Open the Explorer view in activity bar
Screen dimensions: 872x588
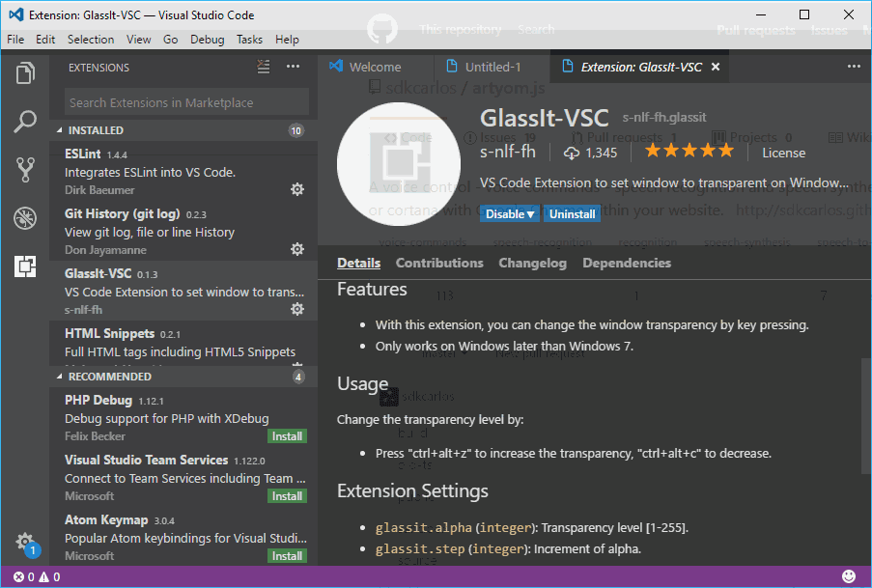click(x=25, y=72)
